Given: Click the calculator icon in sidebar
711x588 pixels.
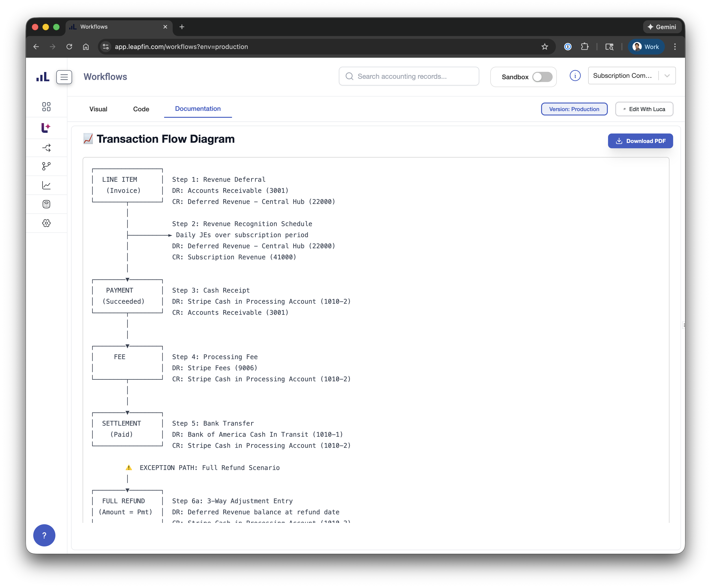Looking at the screenshot, I should pos(46,204).
